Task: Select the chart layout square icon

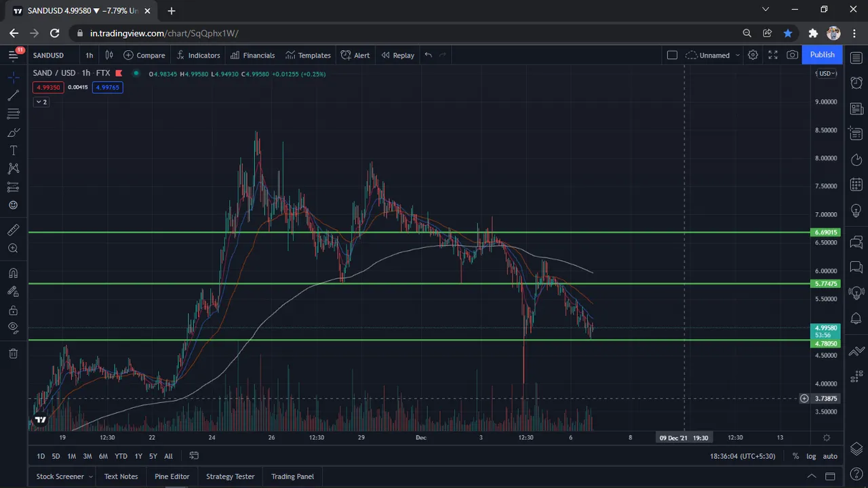Action: click(672, 56)
